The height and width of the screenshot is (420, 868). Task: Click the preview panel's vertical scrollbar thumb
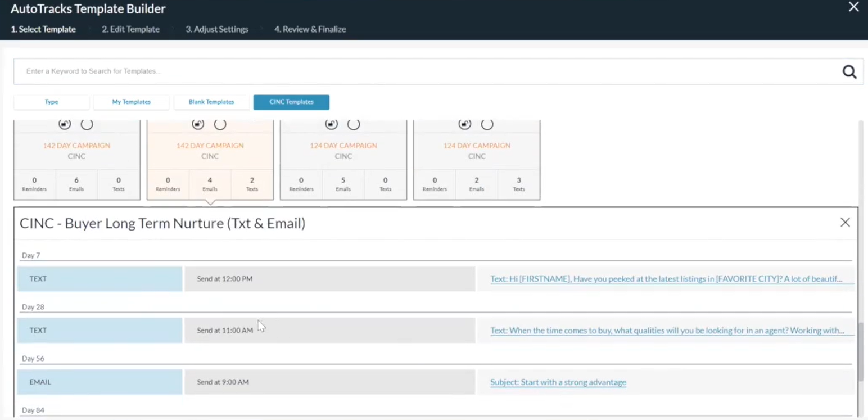tap(861, 351)
